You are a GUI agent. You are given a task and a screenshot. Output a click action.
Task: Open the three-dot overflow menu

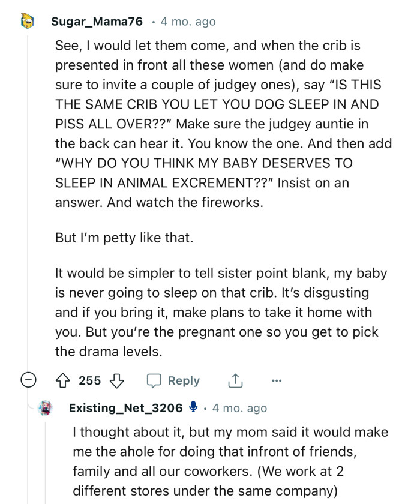277,380
